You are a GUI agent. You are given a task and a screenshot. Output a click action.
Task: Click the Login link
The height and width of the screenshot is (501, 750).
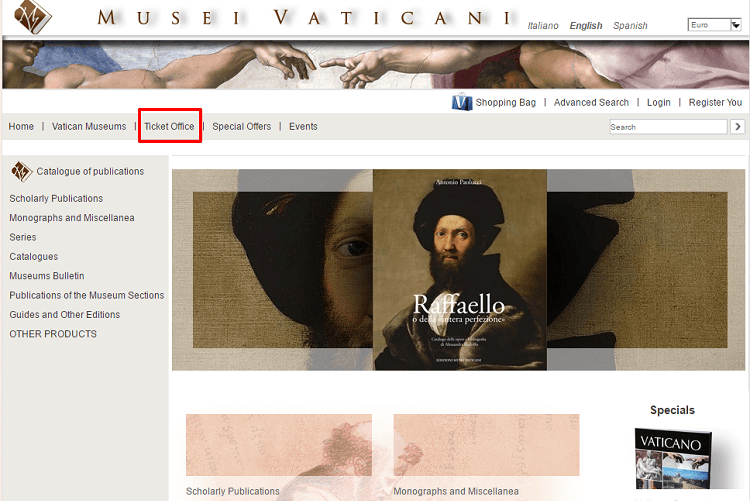(x=659, y=102)
